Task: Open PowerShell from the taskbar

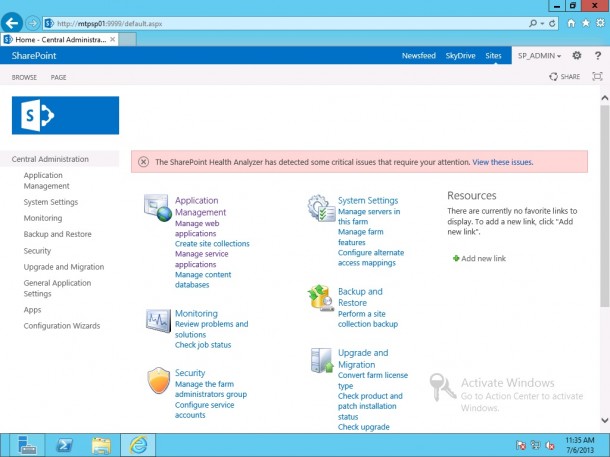Action: (65, 445)
